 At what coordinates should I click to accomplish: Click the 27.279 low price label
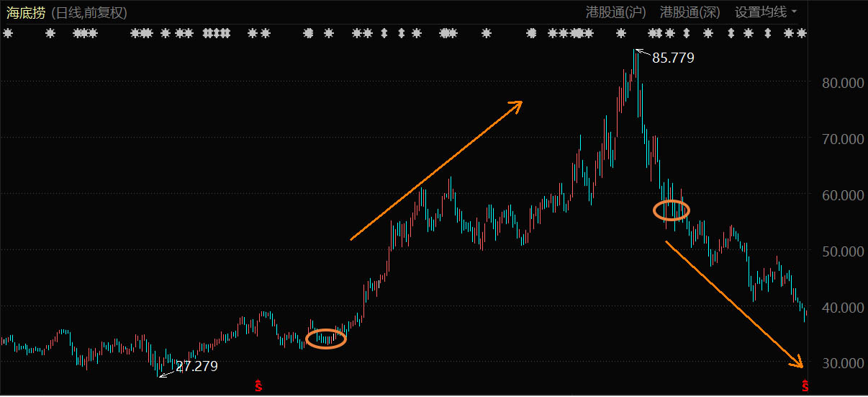[196, 366]
